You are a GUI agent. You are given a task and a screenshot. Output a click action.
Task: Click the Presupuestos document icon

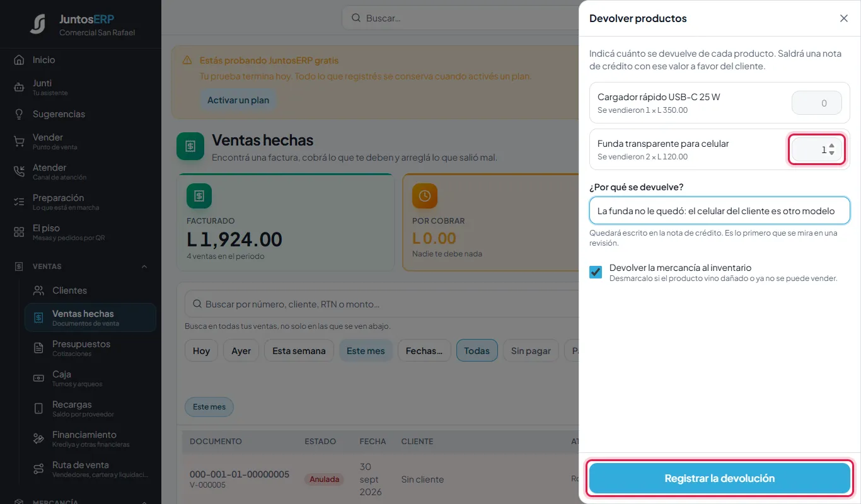pyautogui.click(x=38, y=348)
